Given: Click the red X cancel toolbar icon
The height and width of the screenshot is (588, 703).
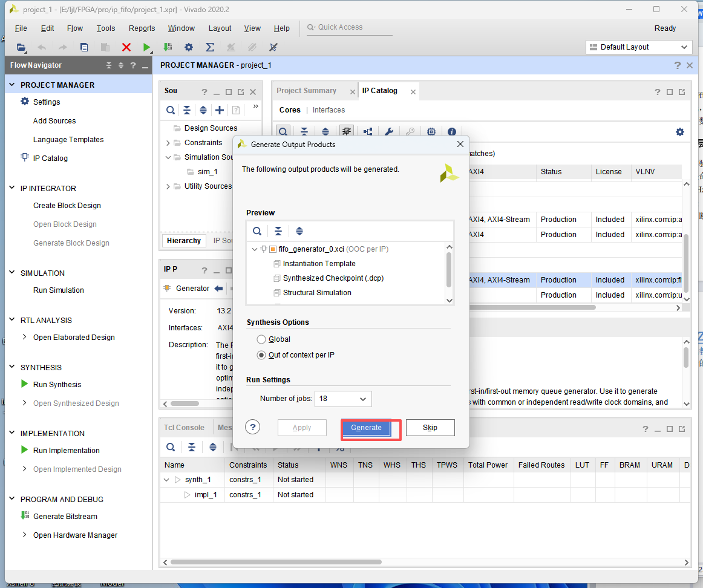Looking at the screenshot, I should (126, 47).
